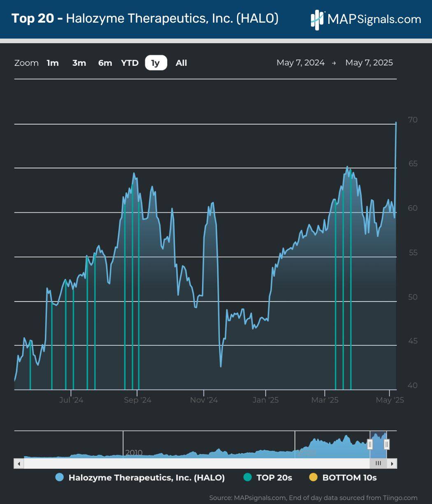This screenshot has height=504, width=432.
Task: Click the x-axis label 'Jul '24'
Action: coord(71,400)
